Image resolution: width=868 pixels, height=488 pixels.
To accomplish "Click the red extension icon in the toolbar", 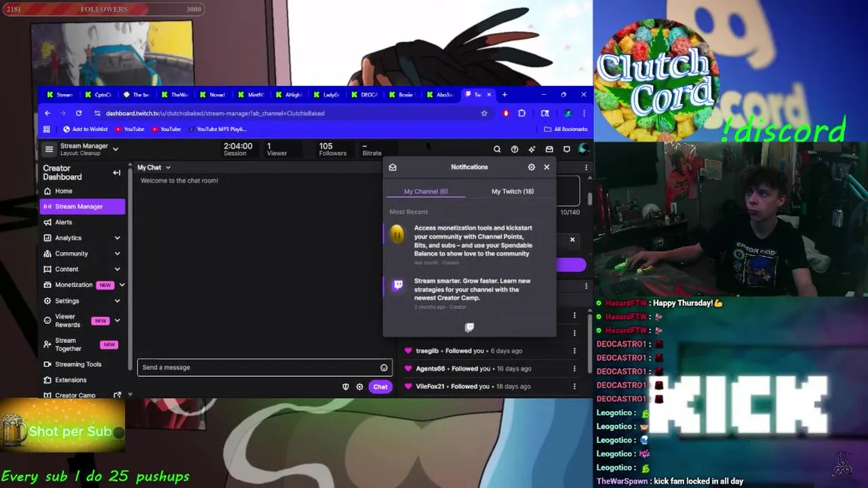I will [x=506, y=113].
